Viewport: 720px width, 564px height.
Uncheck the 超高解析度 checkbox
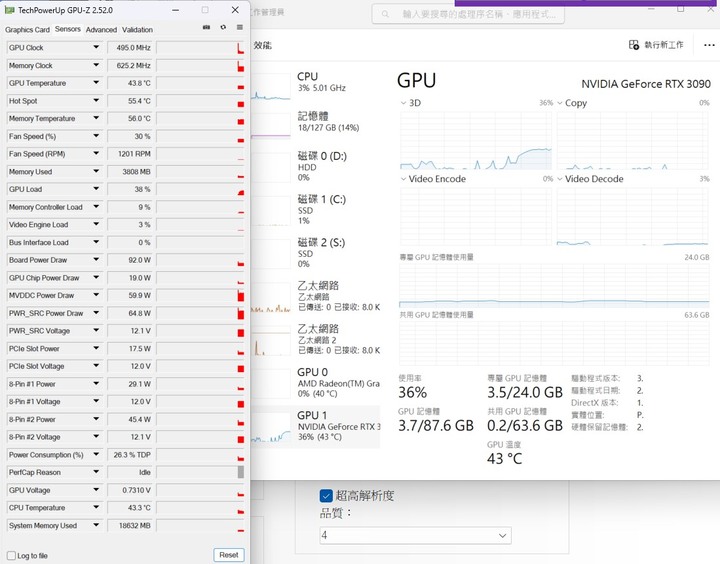click(x=326, y=496)
